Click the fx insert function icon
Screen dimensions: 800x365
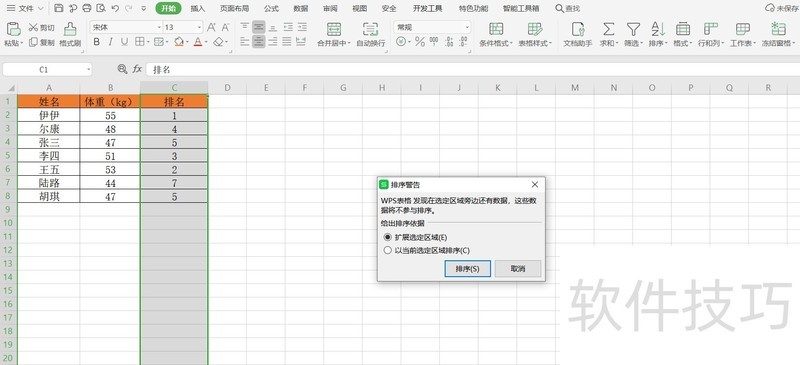137,69
